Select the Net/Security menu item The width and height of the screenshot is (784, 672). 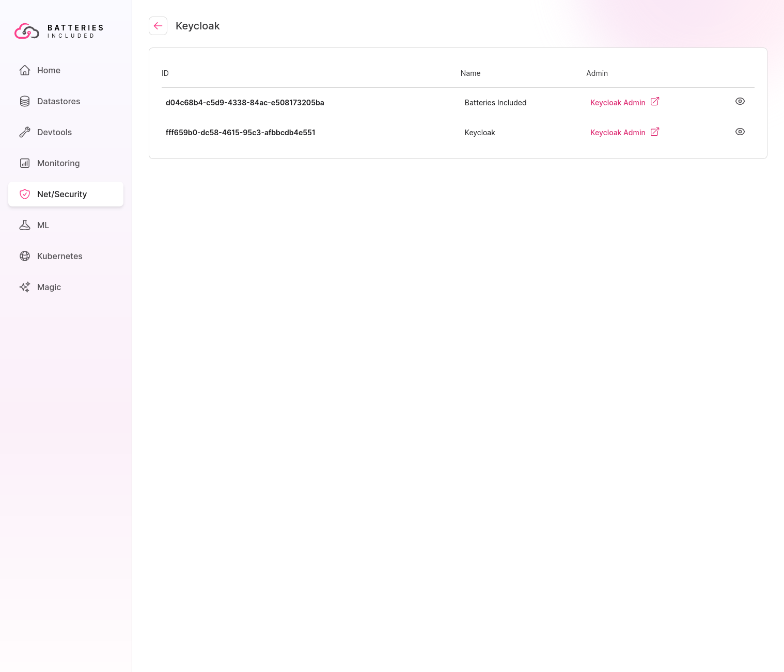click(x=66, y=194)
